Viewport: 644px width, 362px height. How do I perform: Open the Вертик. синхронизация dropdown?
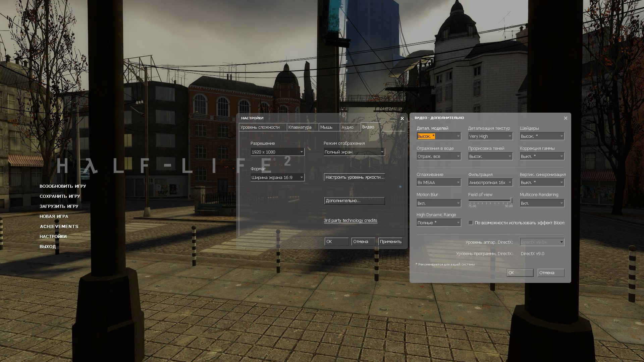click(542, 182)
